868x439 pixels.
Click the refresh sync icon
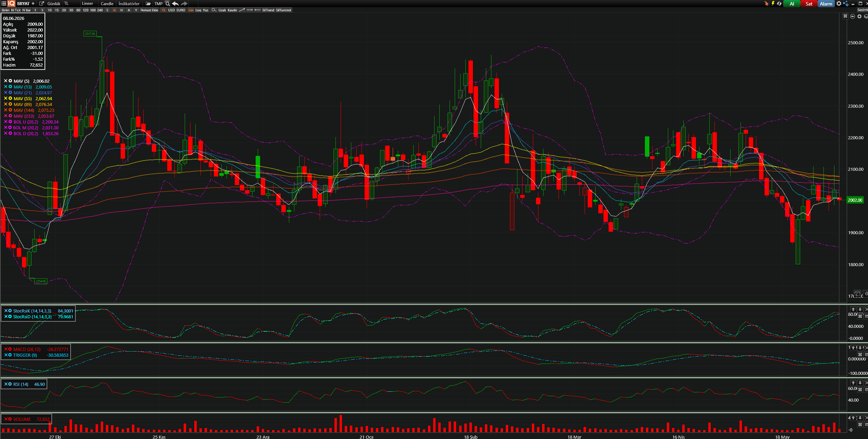[779, 3]
